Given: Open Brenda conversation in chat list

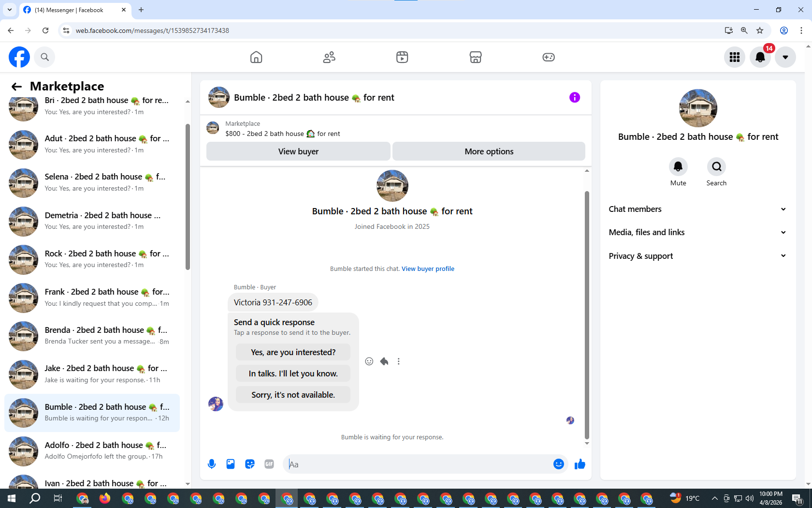Looking at the screenshot, I should coord(92,336).
